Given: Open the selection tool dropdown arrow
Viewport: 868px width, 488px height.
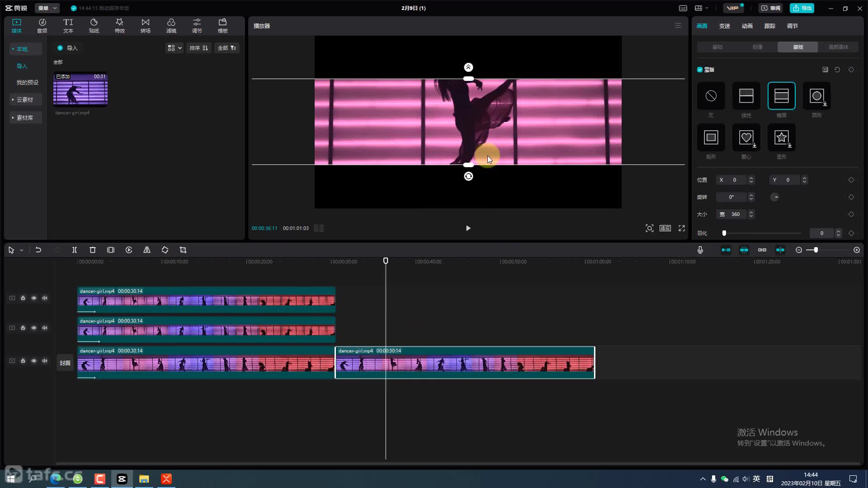Looking at the screenshot, I should (21, 250).
